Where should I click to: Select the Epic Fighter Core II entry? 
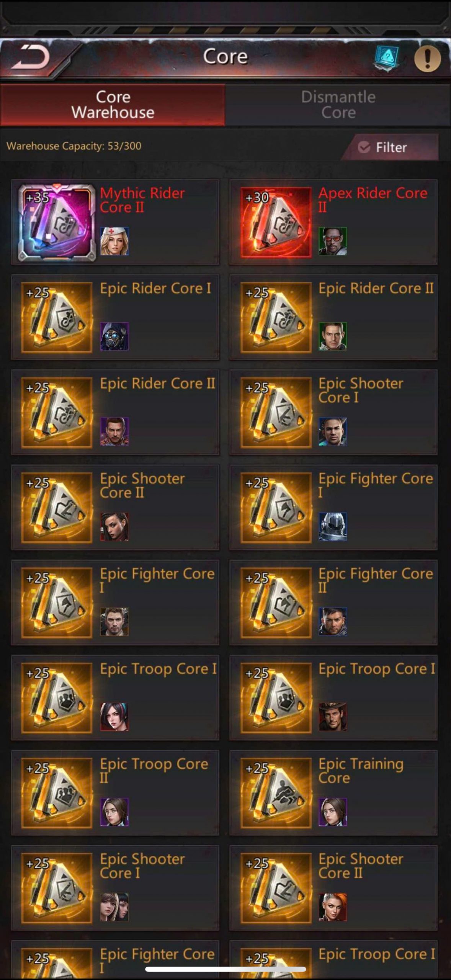click(x=333, y=603)
